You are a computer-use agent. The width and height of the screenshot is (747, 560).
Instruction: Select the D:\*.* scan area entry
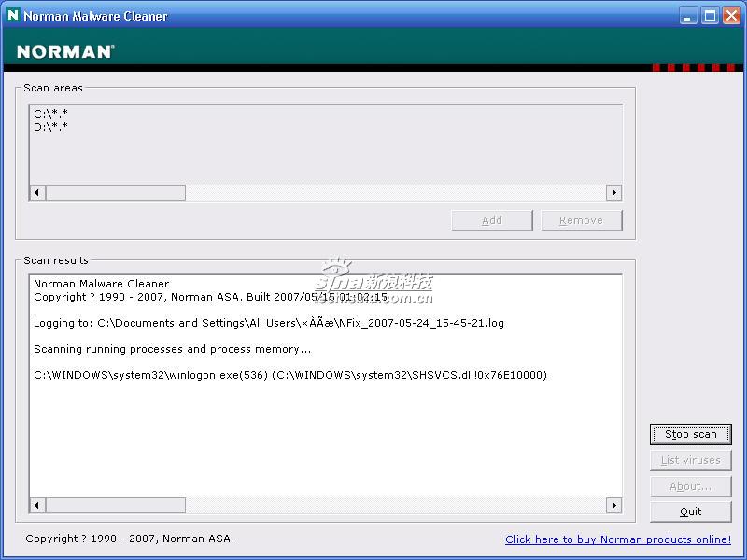coord(50,127)
